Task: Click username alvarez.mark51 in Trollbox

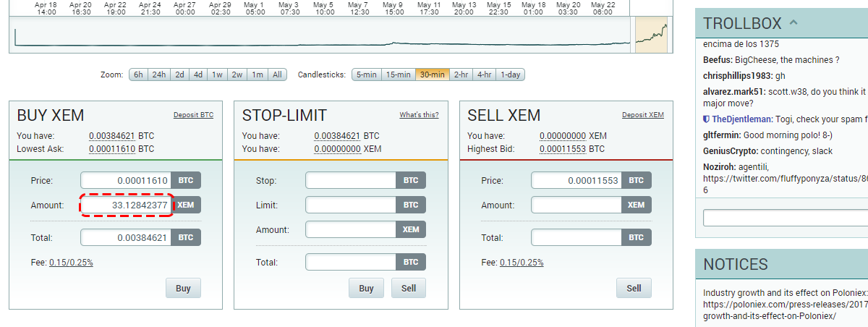Action: [734, 92]
